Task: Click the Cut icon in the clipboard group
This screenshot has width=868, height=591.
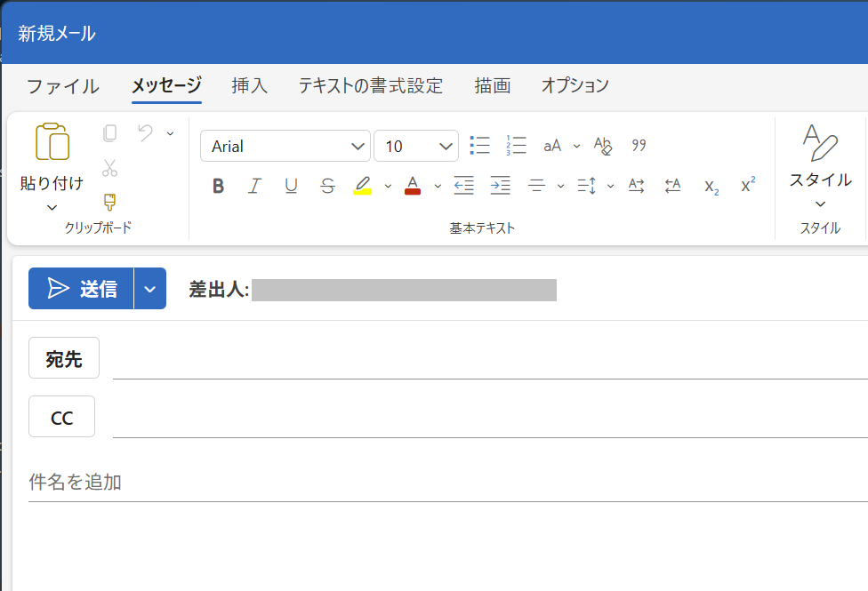Action: pos(108,169)
